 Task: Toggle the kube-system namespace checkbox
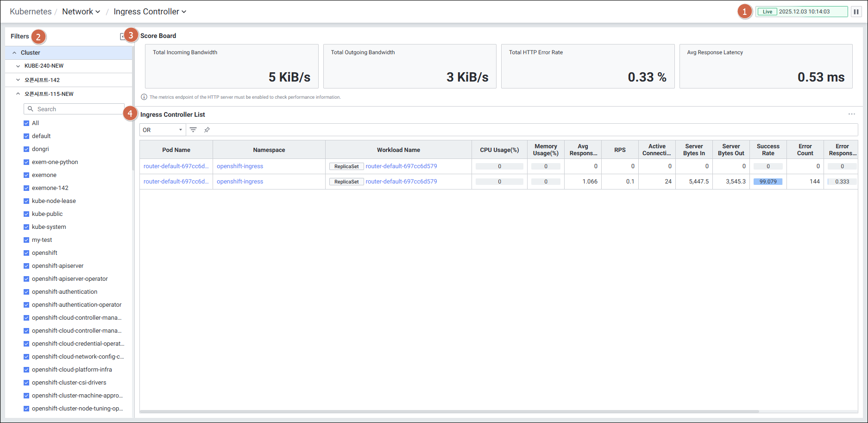coord(26,227)
